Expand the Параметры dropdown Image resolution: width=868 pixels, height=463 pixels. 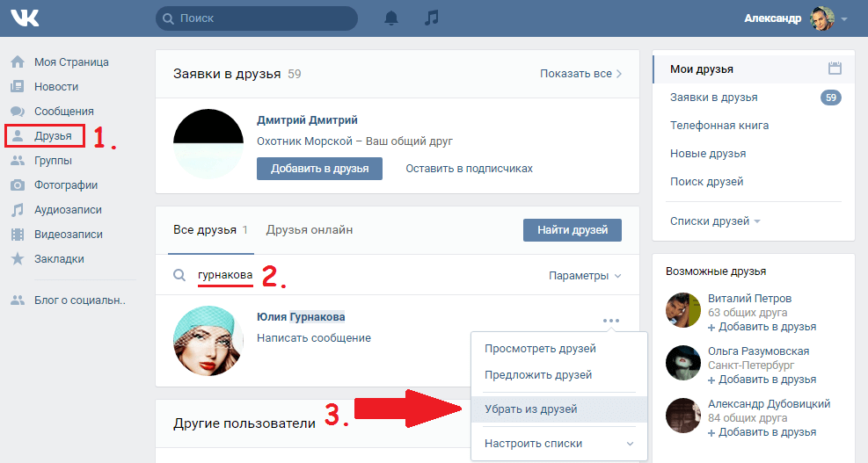click(585, 276)
